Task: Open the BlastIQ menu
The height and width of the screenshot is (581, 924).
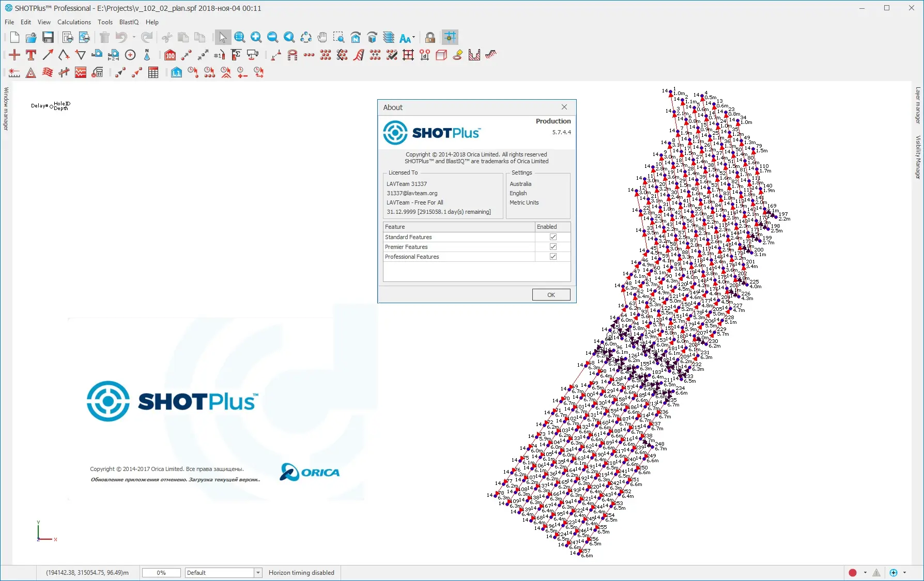Action: tap(129, 22)
